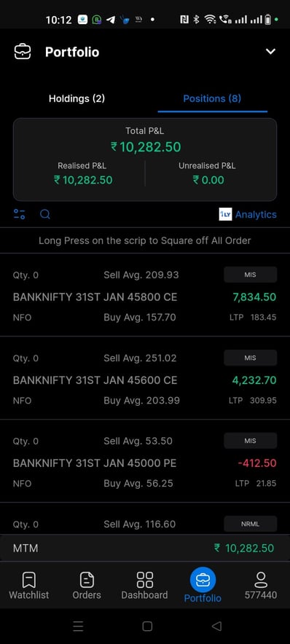Tap the NRML product tag
Screen dimensions: 290x644
[x=250, y=524]
